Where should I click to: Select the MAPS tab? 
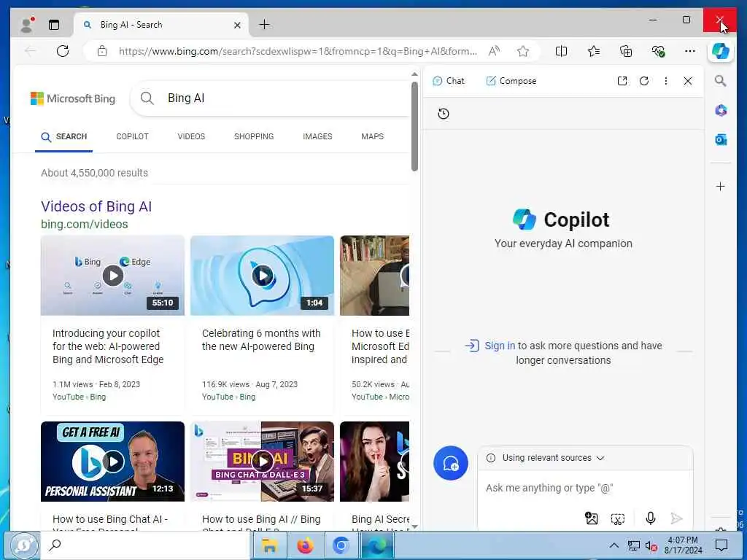[x=372, y=136]
